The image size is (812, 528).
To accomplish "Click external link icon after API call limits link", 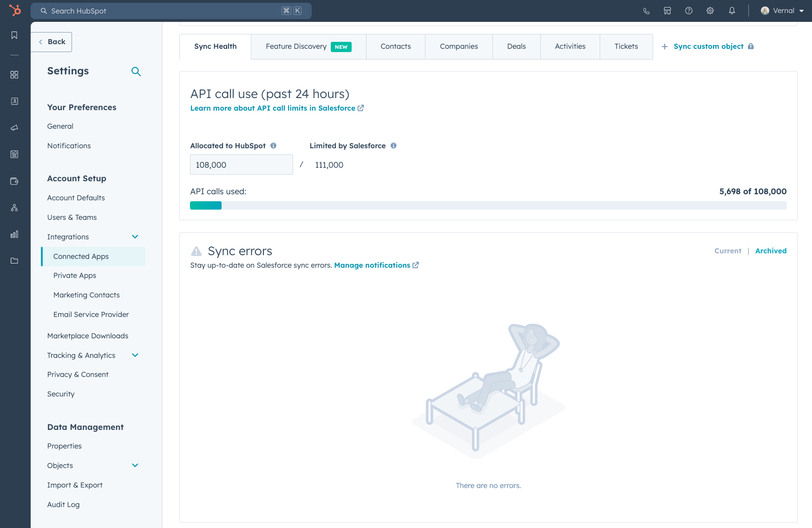I will pyautogui.click(x=361, y=108).
